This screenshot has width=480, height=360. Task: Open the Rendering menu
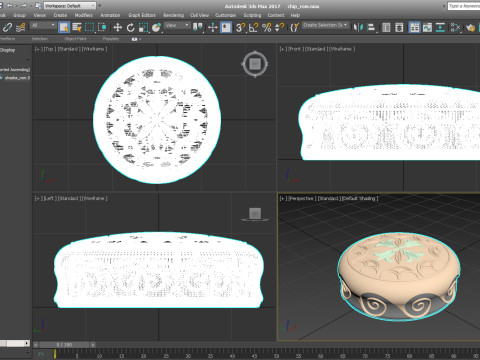(x=173, y=15)
